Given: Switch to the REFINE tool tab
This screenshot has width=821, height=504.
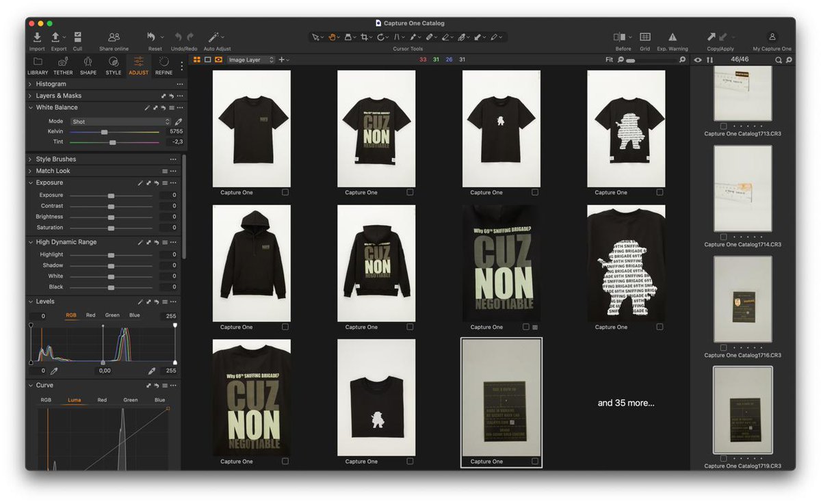Looking at the screenshot, I should point(164,66).
